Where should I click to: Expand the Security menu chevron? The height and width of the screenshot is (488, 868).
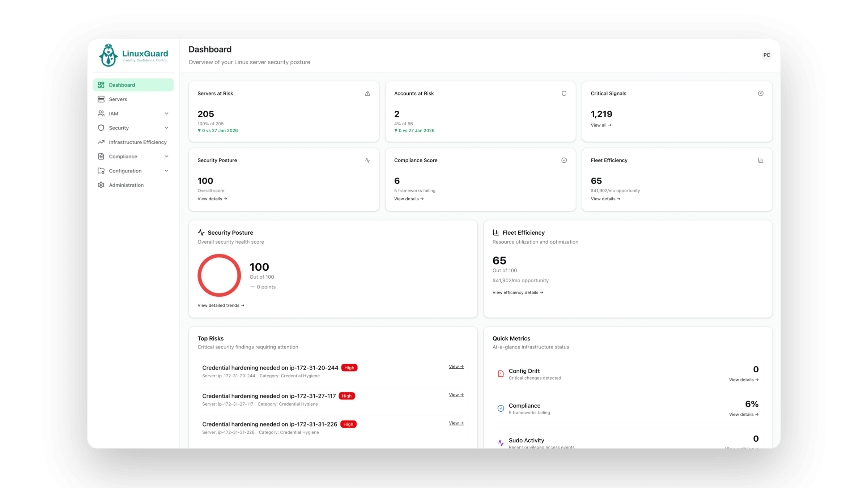(166, 128)
